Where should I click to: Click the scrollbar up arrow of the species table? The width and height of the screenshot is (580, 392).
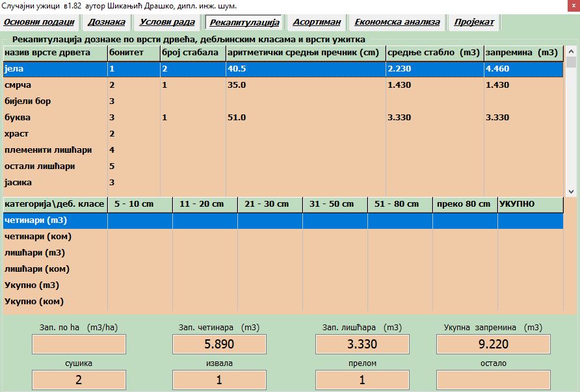tap(571, 51)
